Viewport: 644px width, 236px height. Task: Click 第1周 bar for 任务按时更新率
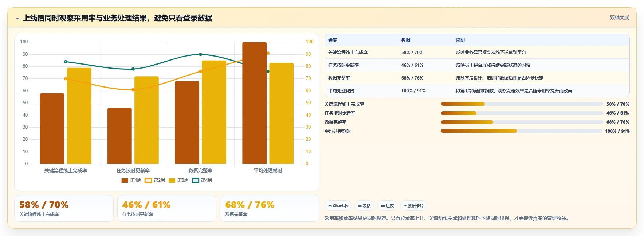point(119,136)
